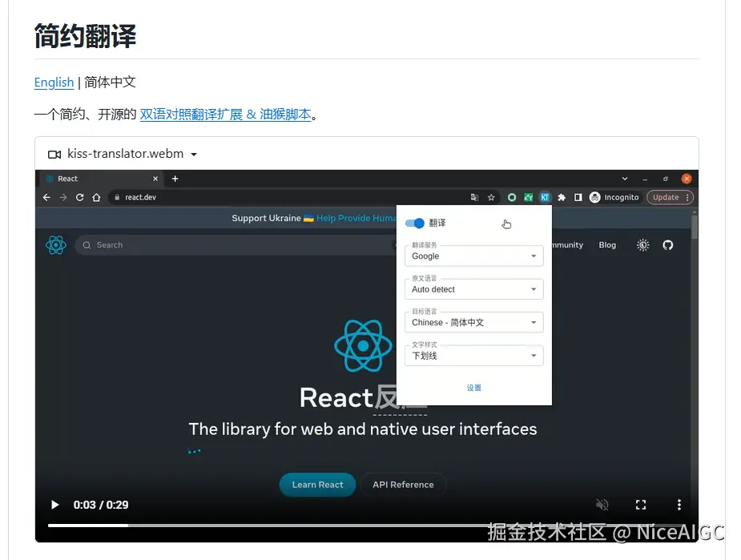Click the green circle extension icon
Screen dimensions: 741x560
[x=511, y=198]
